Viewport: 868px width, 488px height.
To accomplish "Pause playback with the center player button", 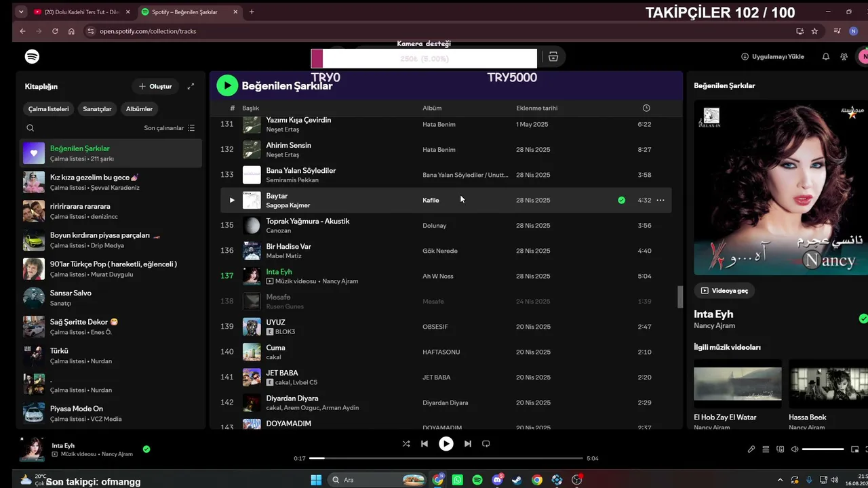I will pos(446,444).
